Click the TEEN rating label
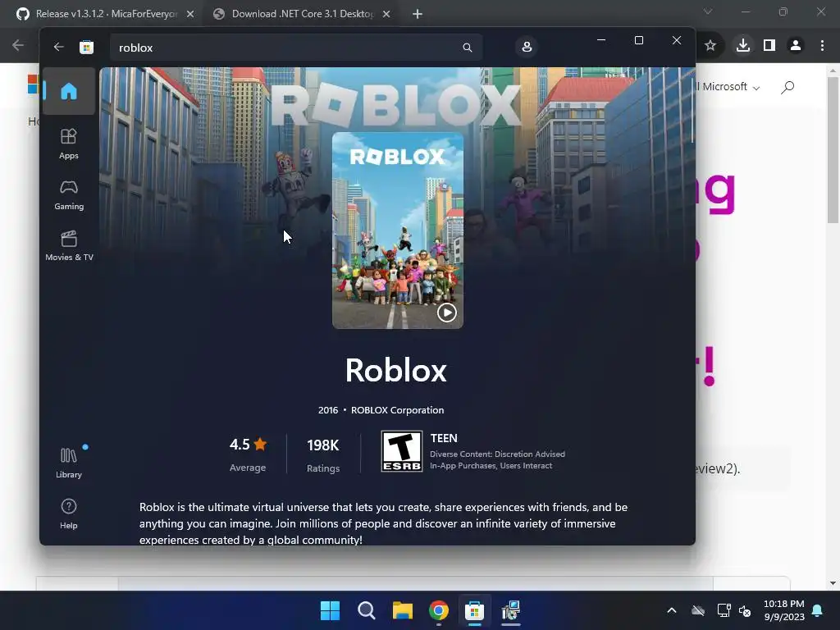840x630 pixels. point(444,438)
